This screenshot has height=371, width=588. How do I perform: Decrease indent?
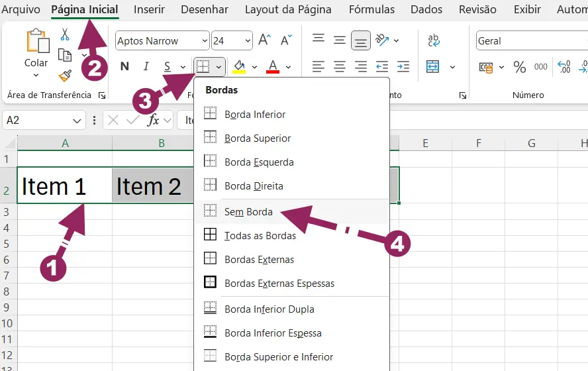point(382,67)
